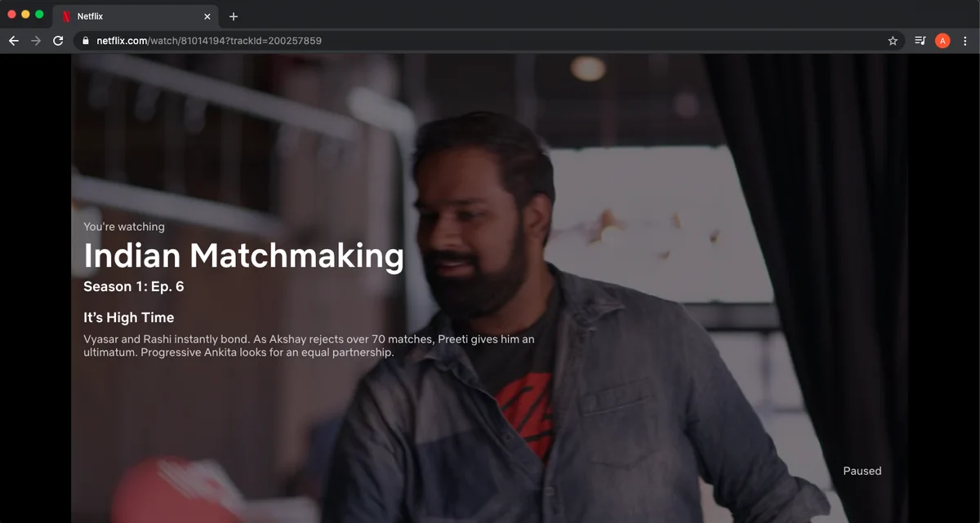Image resolution: width=980 pixels, height=523 pixels.
Task: Close the Netflix tab
Action: [x=207, y=16]
